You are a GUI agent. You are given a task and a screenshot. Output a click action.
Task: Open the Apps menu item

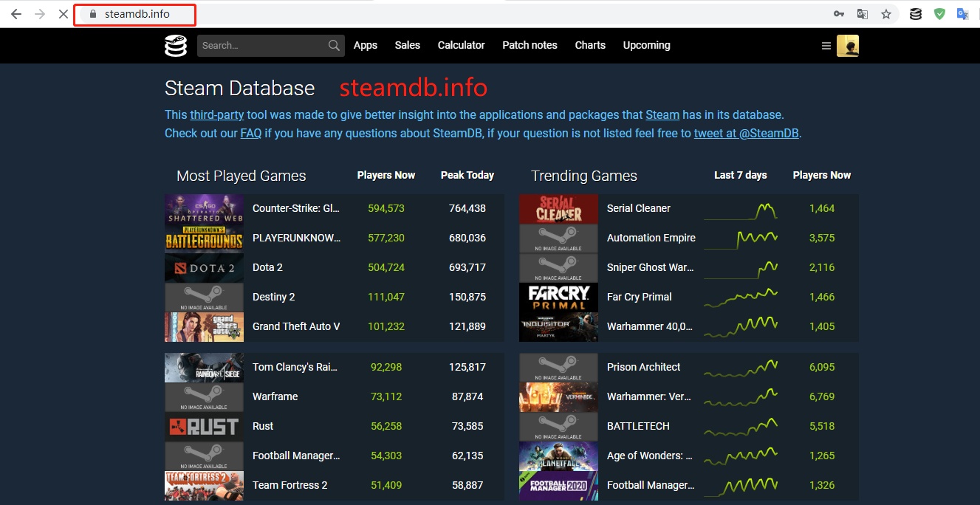366,46
